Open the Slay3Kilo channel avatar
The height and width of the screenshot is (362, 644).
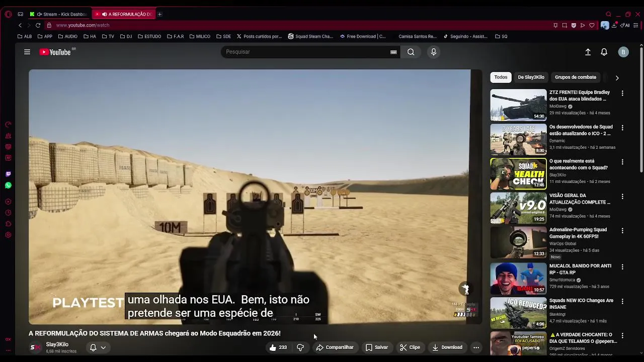click(x=35, y=347)
